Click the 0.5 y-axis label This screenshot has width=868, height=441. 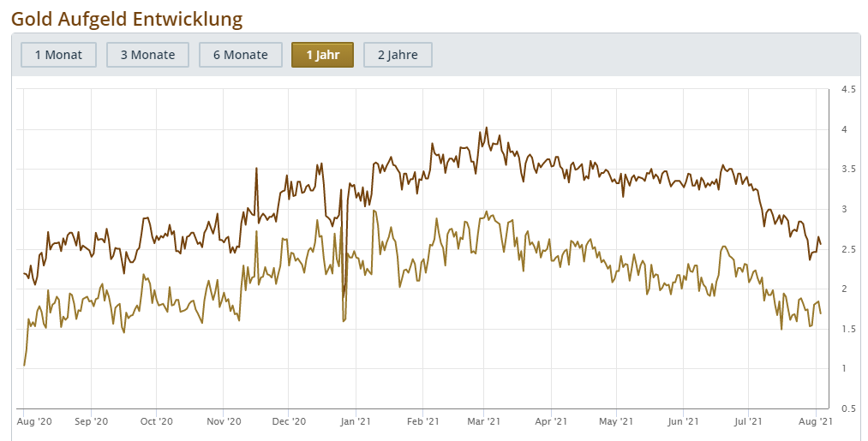(x=849, y=408)
